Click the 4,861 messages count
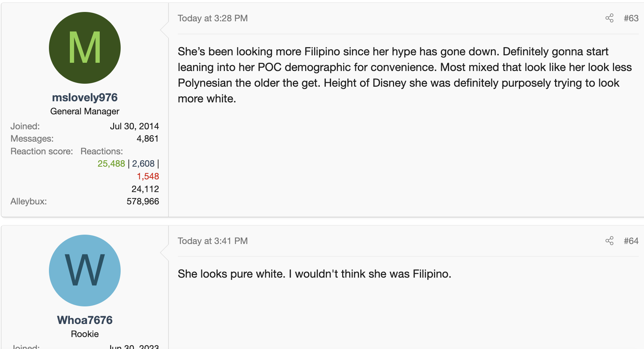This screenshot has height=349, width=644. [148, 139]
